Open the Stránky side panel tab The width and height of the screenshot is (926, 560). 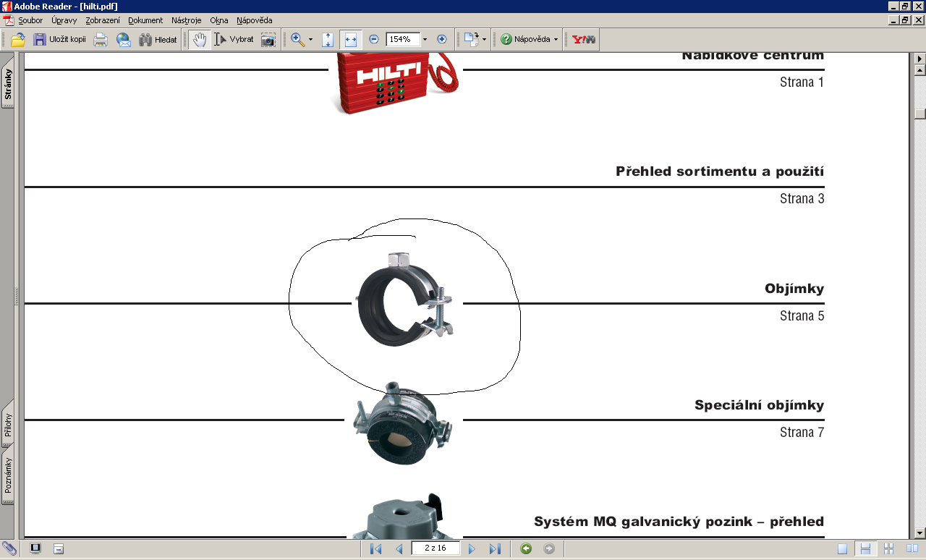point(8,85)
